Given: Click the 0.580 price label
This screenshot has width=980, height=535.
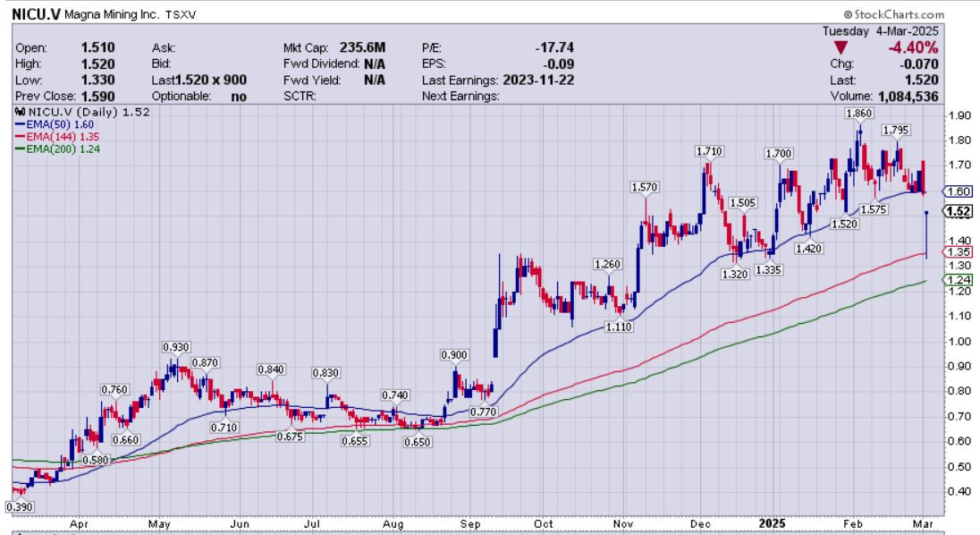Looking at the screenshot, I should 96,459.
